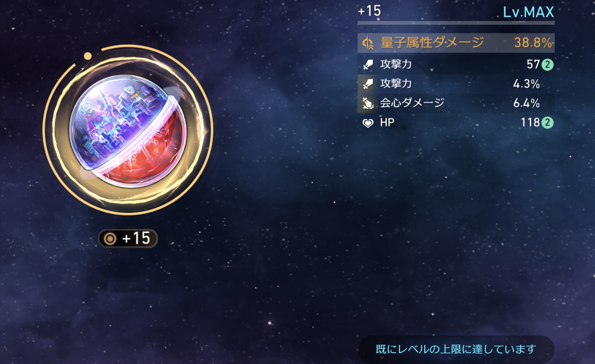Click the green 2 badge next to 57
Viewport: 595px width, 364px height.
pos(547,65)
